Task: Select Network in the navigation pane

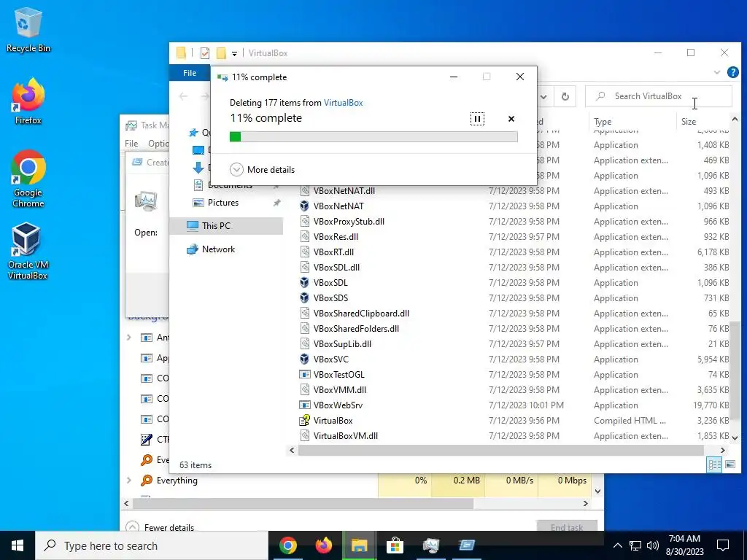Action: coord(218,249)
